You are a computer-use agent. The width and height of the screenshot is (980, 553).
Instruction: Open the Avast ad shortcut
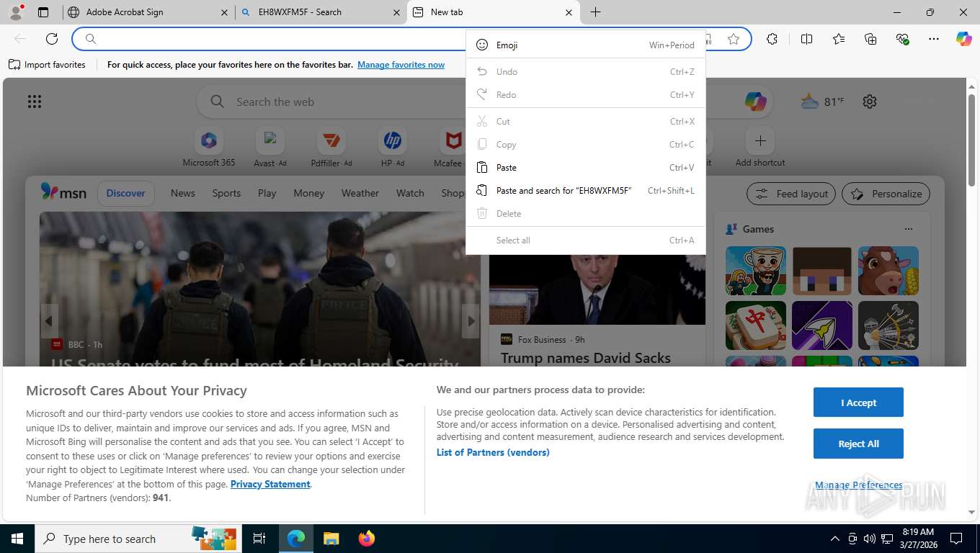[x=270, y=148]
